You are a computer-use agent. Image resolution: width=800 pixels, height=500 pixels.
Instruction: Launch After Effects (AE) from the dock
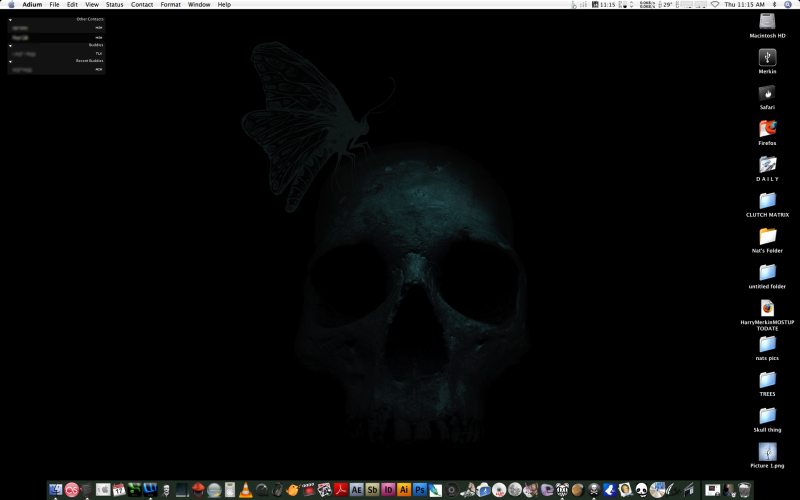[x=357, y=490]
